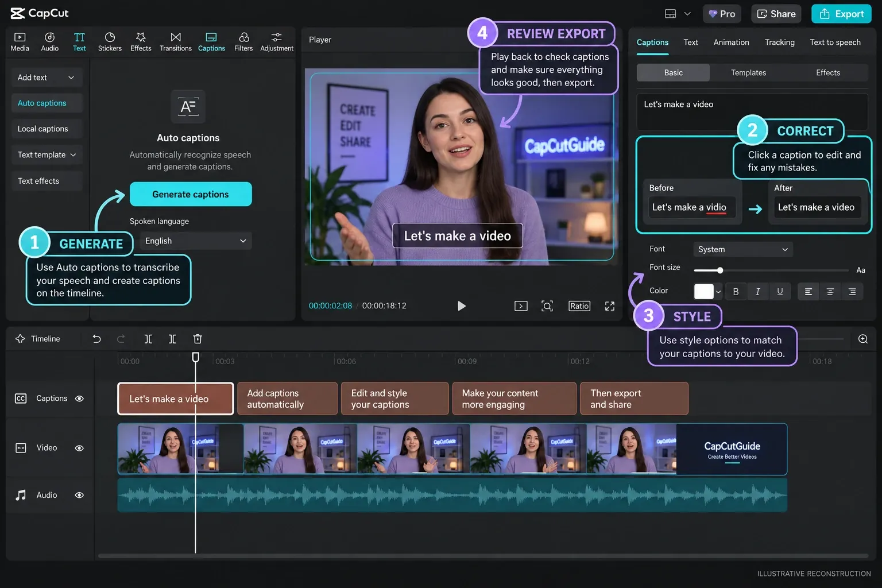The height and width of the screenshot is (588, 882).
Task: Open the Font System dropdown
Action: pyautogui.click(x=743, y=249)
